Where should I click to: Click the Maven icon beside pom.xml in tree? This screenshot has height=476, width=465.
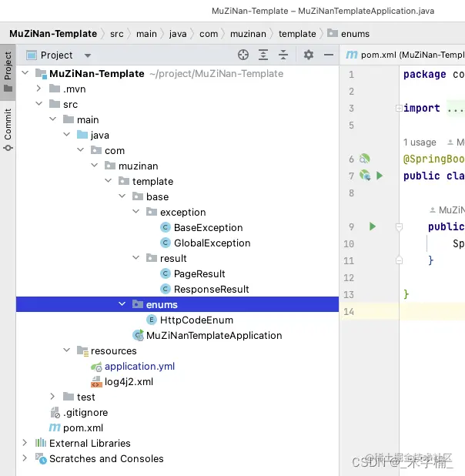click(55, 427)
